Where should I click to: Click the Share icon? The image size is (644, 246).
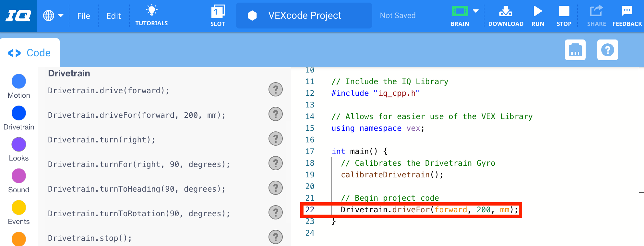coord(596,11)
